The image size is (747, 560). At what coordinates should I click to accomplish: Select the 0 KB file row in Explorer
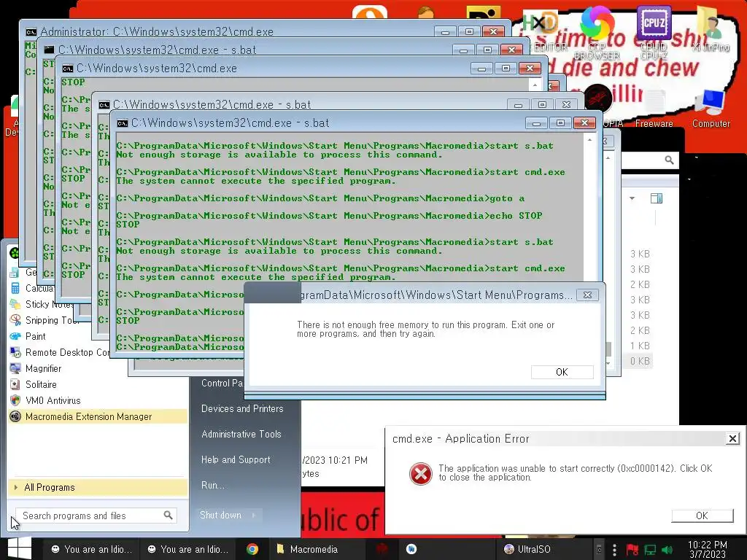point(640,361)
